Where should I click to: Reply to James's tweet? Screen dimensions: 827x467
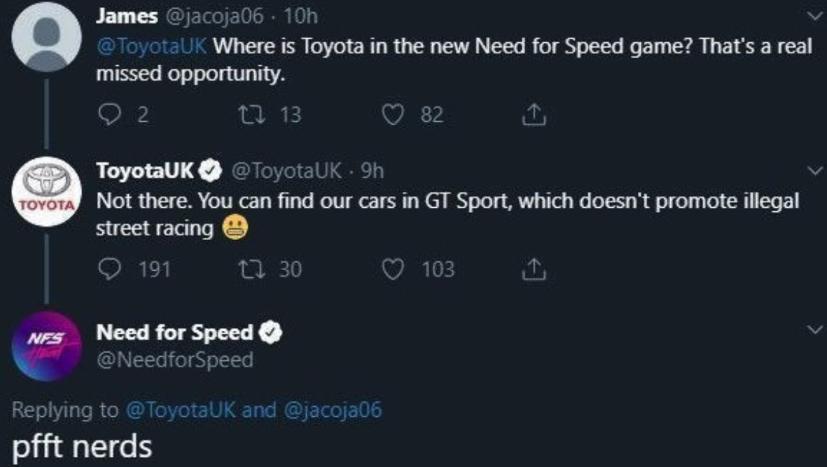point(109,115)
